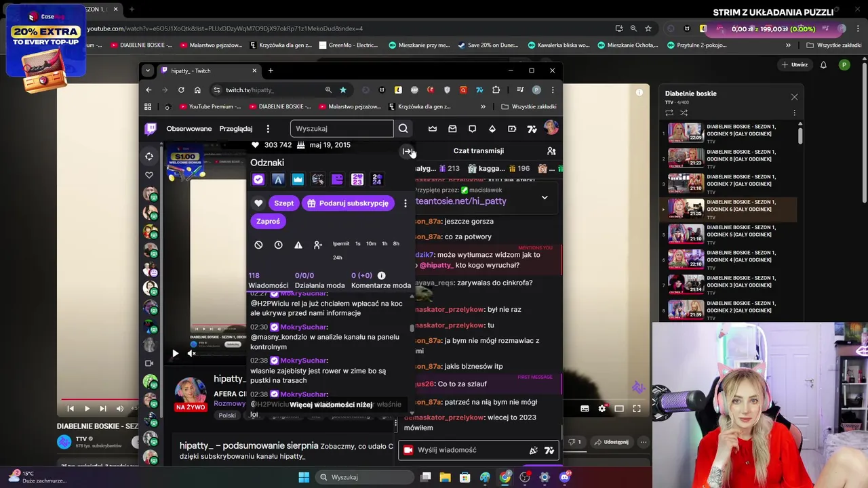Open user card three-dot options menu
The width and height of the screenshot is (868, 488).
click(406, 203)
